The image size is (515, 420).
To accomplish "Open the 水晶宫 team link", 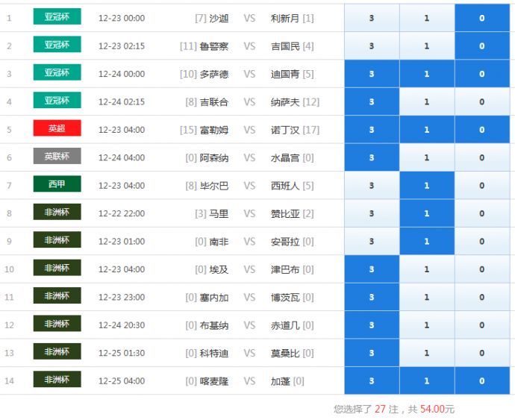I will click(285, 158).
